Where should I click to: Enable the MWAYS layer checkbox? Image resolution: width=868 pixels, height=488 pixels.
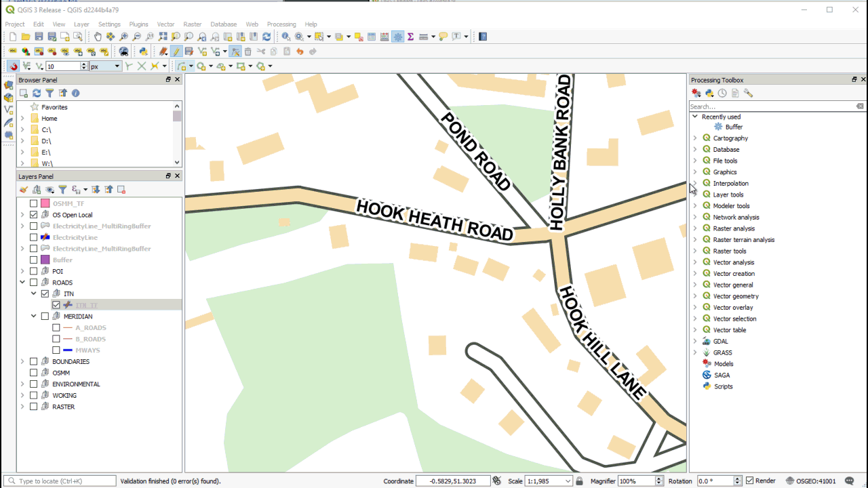56,350
